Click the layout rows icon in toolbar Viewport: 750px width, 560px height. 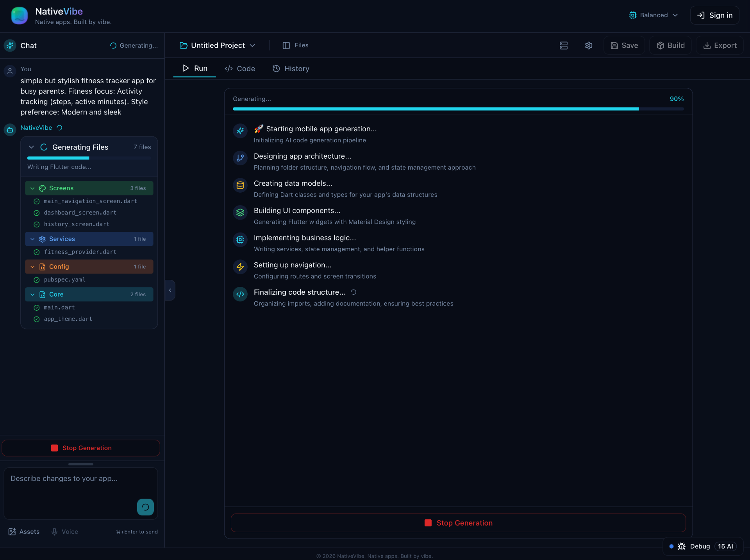[563, 45]
